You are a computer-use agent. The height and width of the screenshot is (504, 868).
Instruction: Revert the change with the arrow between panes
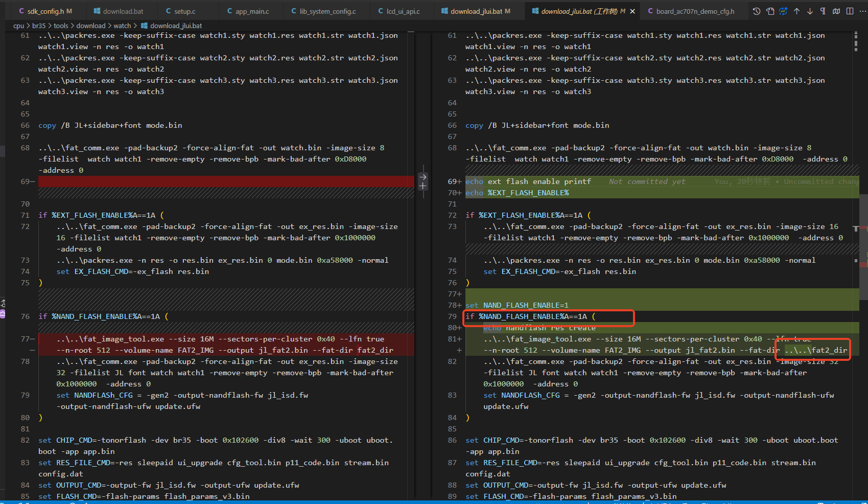click(x=423, y=177)
